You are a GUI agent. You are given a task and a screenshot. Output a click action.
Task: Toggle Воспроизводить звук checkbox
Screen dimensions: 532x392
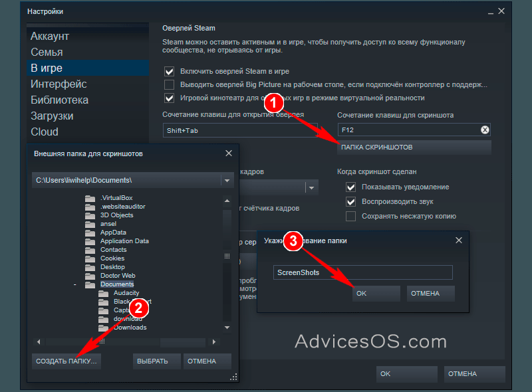pyautogui.click(x=351, y=202)
